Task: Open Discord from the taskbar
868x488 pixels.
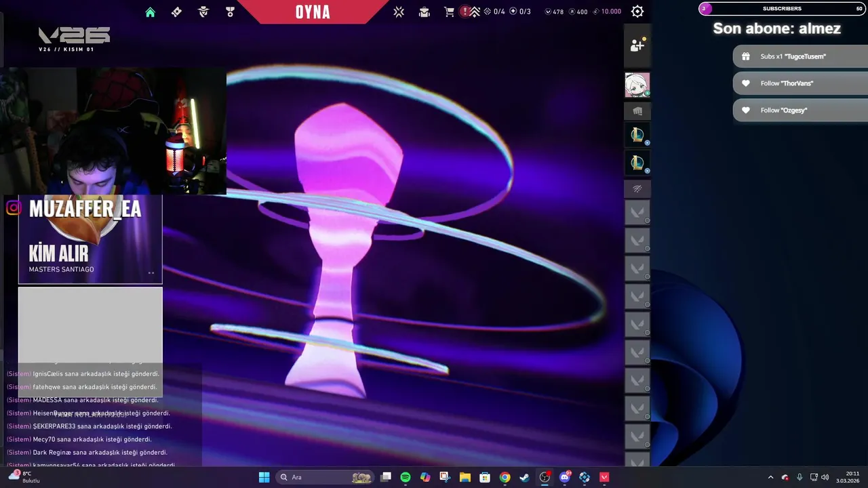Action: pos(565,477)
